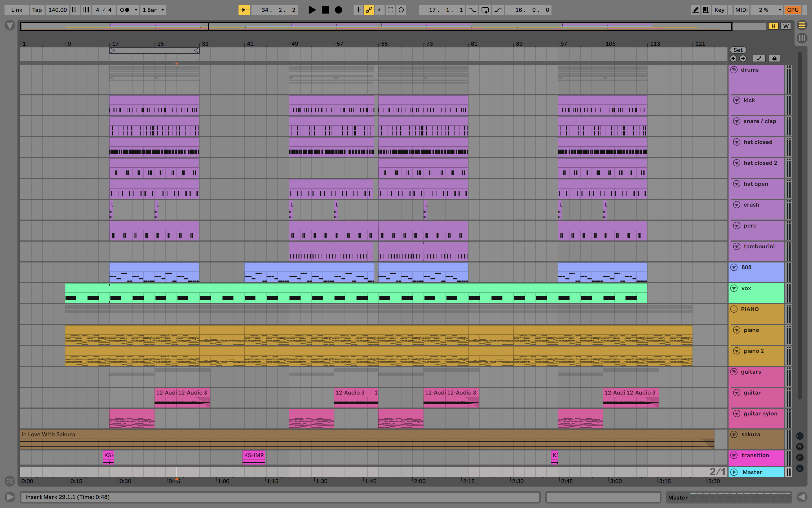
Task: Click the 4 / 4 time signature field
Action: [103, 10]
